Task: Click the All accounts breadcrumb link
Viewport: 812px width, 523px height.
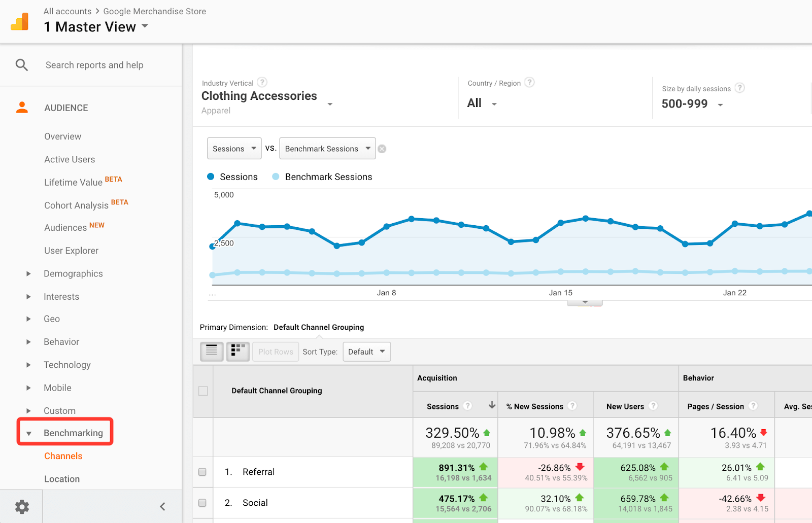Action: point(67,11)
